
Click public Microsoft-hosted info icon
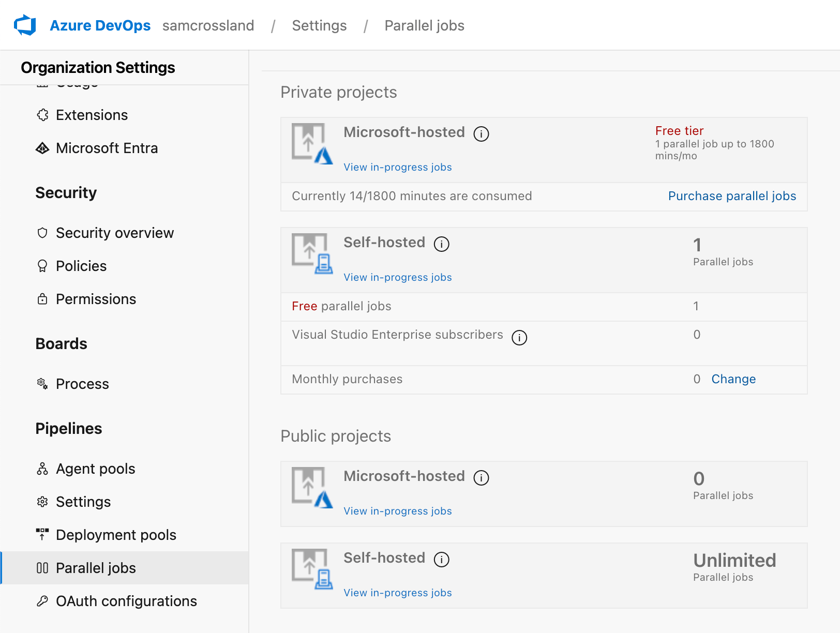[x=481, y=478]
